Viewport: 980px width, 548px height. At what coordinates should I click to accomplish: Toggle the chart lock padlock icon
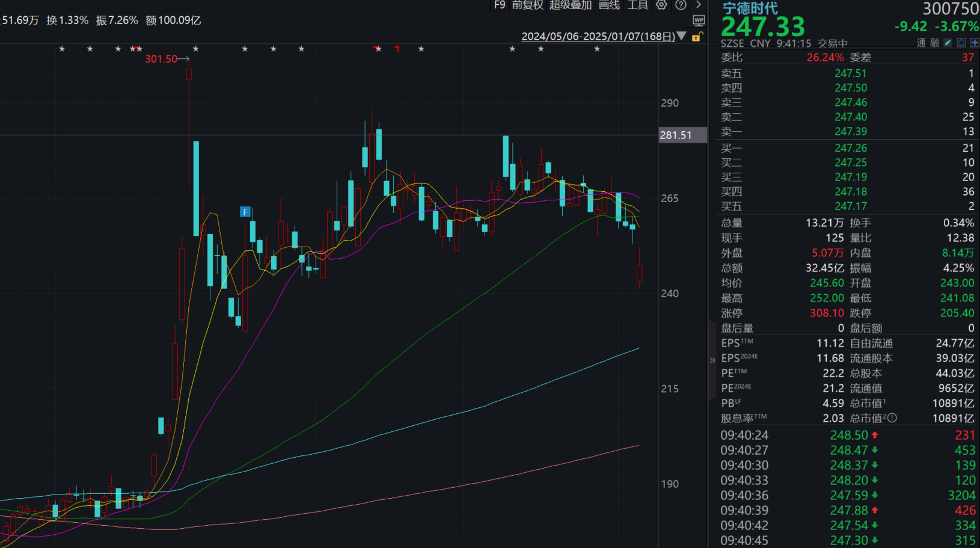(696, 37)
